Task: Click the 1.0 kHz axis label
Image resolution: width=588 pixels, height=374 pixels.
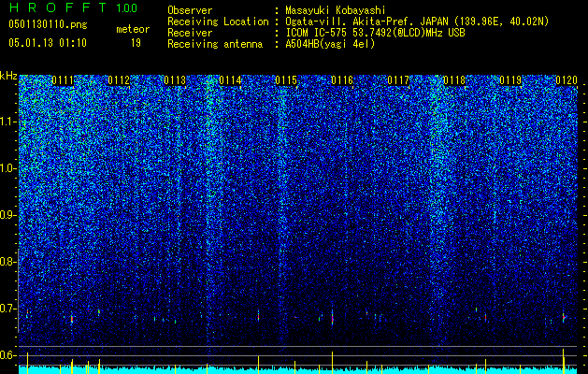Action: pos(8,168)
